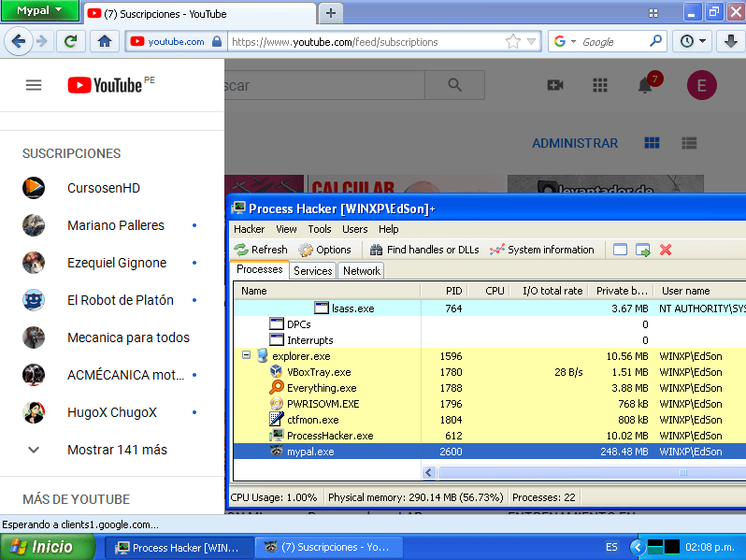746x560 pixels.
Task: Switch to the Processes tab
Action: [x=259, y=269]
